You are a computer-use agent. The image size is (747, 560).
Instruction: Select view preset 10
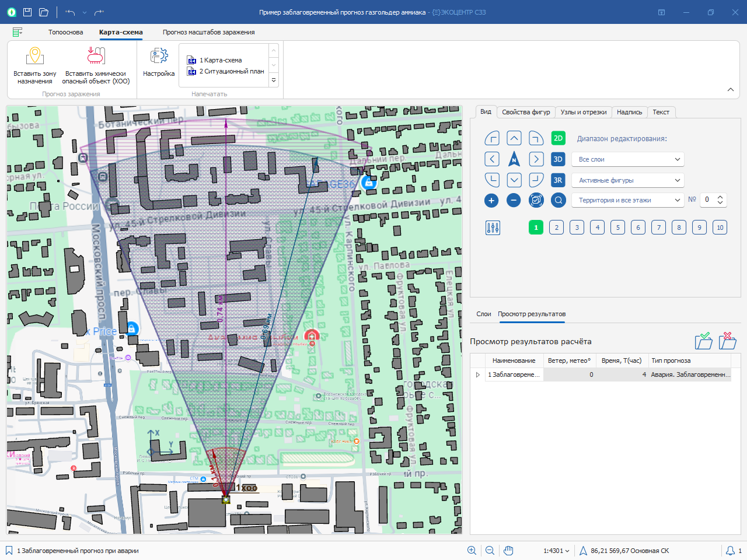(x=720, y=228)
